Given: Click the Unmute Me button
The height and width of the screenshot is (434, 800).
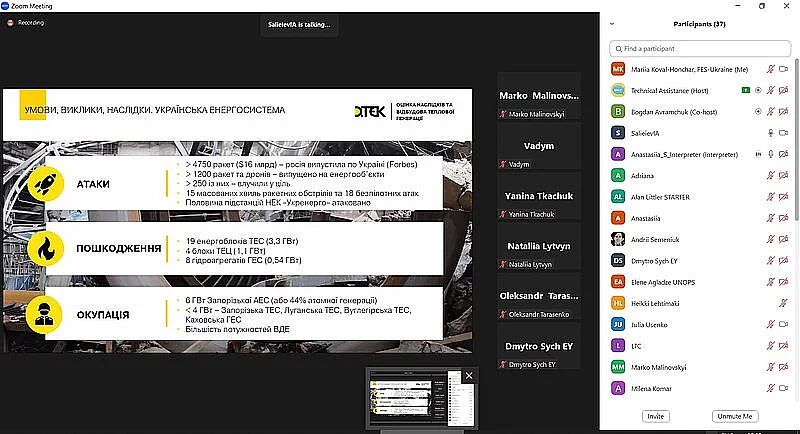Looking at the screenshot, I should click(x=735, y=416).
